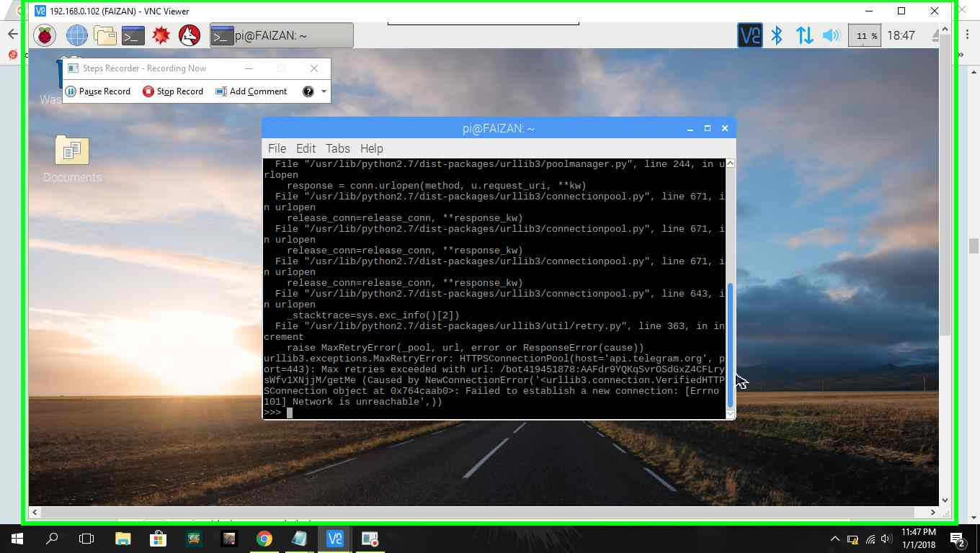The width and height of the screenshot is (980, 553).
Task: Open the File Manager panel icon
Action: pyautogui.click(x=104, y=35)
